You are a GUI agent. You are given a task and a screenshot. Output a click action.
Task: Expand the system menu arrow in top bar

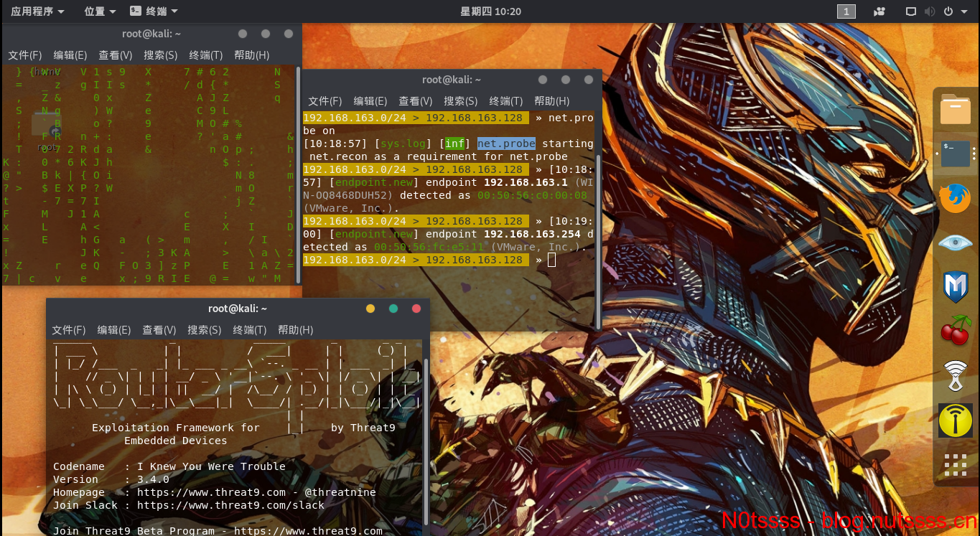(x=963, y=11)
